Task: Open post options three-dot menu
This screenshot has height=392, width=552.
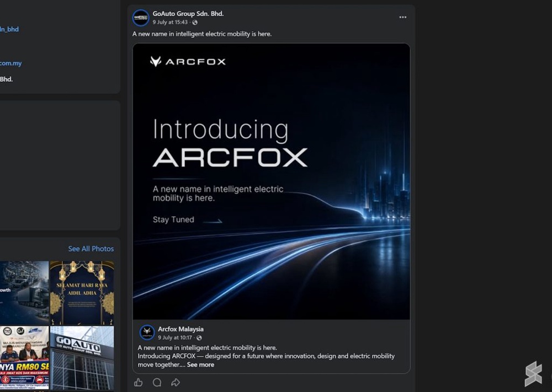Action: pyautogui.click(x=403, y=17)
